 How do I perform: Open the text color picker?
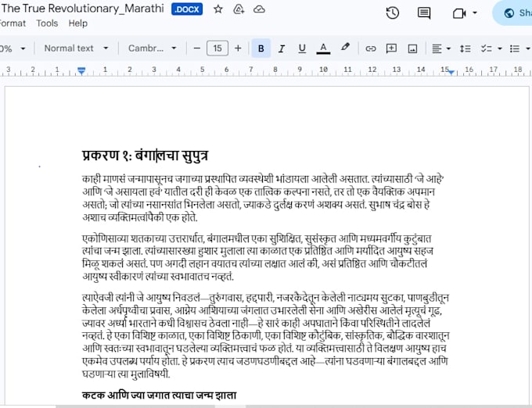pos(323,48)
